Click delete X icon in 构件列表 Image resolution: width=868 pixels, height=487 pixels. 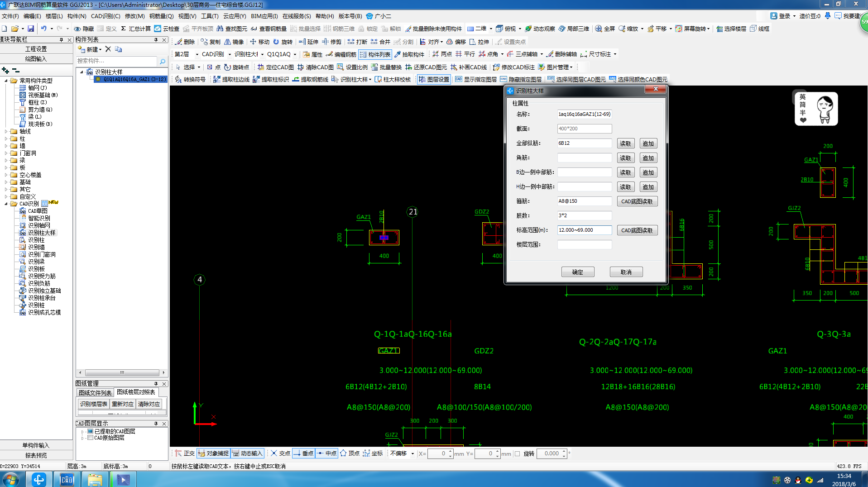click(x=108, y=49)
